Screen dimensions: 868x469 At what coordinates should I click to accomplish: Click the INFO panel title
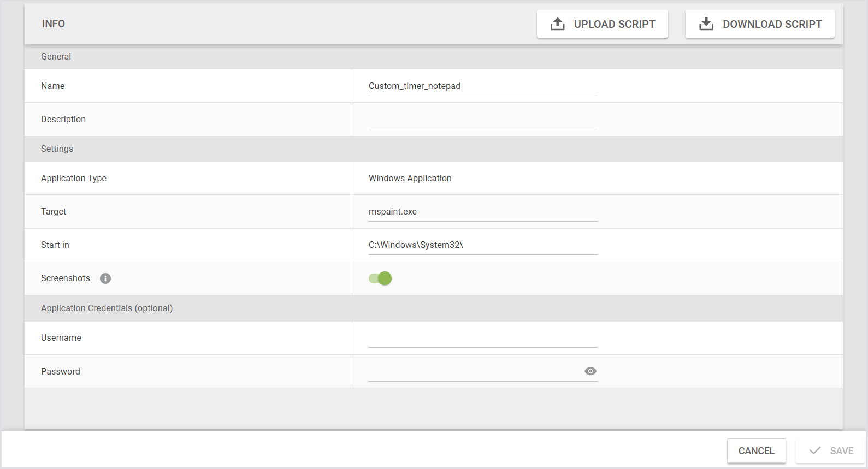pos(54,24)
